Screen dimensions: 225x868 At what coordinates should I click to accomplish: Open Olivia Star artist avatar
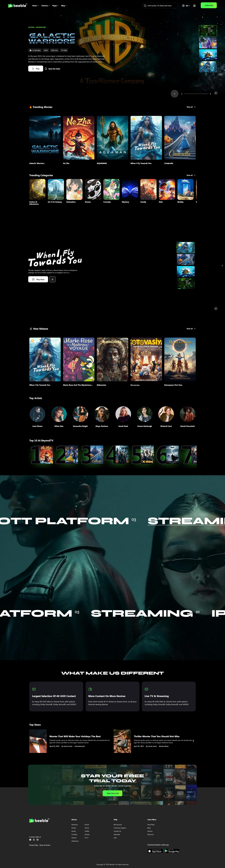click(59, 414)
